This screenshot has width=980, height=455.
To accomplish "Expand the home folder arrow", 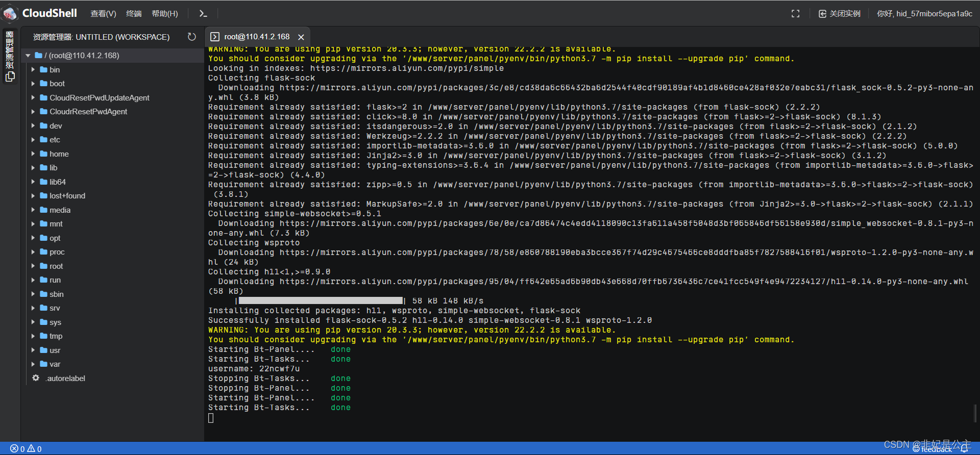I will (x=33, y=154).
